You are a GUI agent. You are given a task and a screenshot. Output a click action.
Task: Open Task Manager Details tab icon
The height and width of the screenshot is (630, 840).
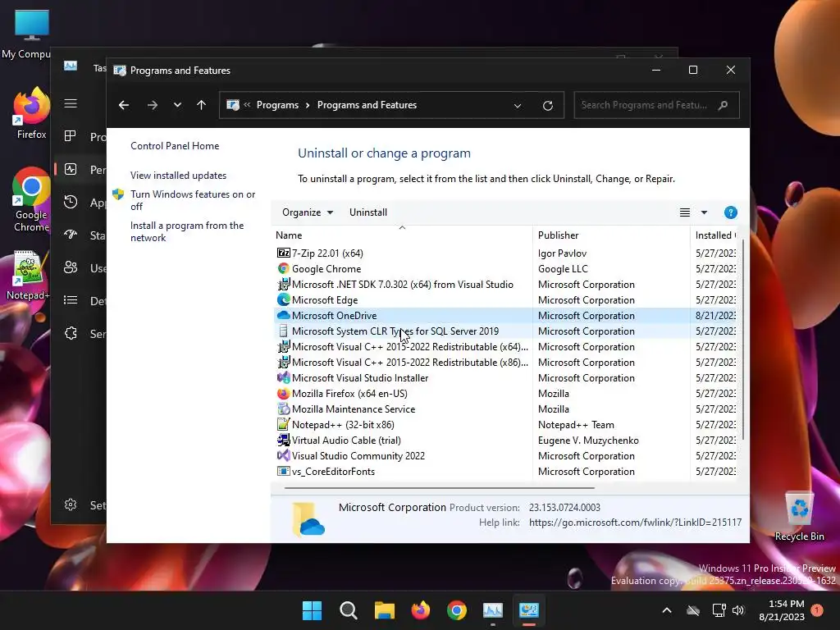(x=71, y=300)
